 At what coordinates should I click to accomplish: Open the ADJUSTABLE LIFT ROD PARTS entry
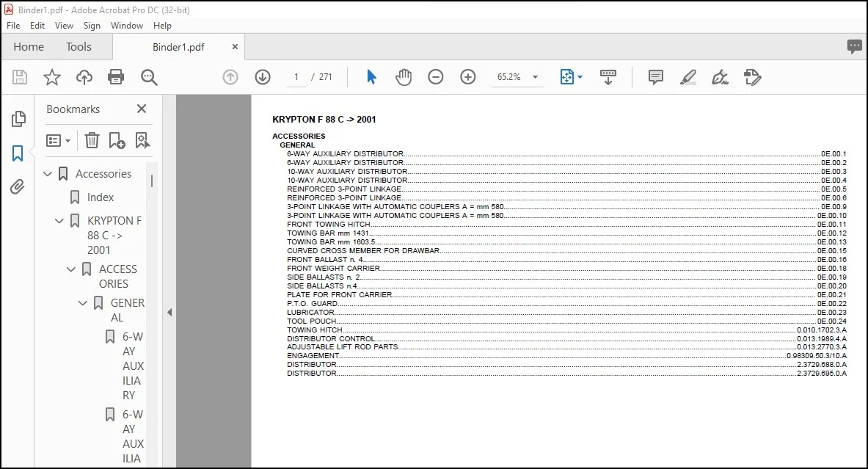pos(566,346)
